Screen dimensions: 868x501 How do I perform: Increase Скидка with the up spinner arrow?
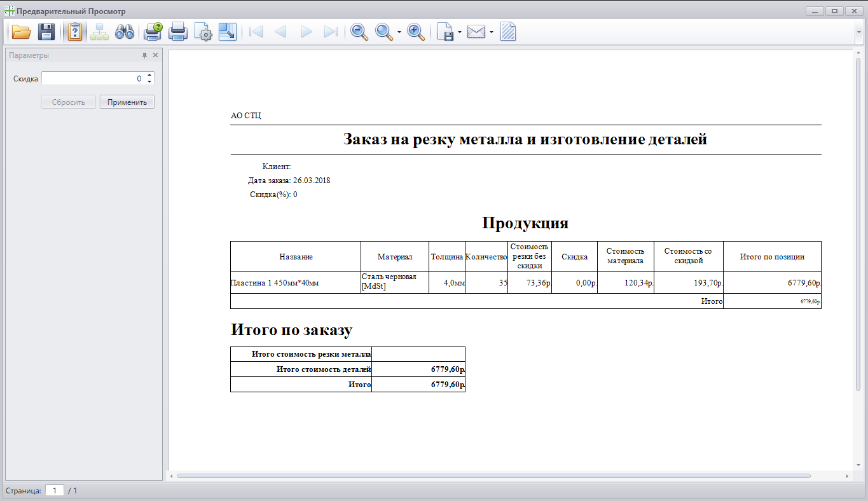[x=149, y=75]
